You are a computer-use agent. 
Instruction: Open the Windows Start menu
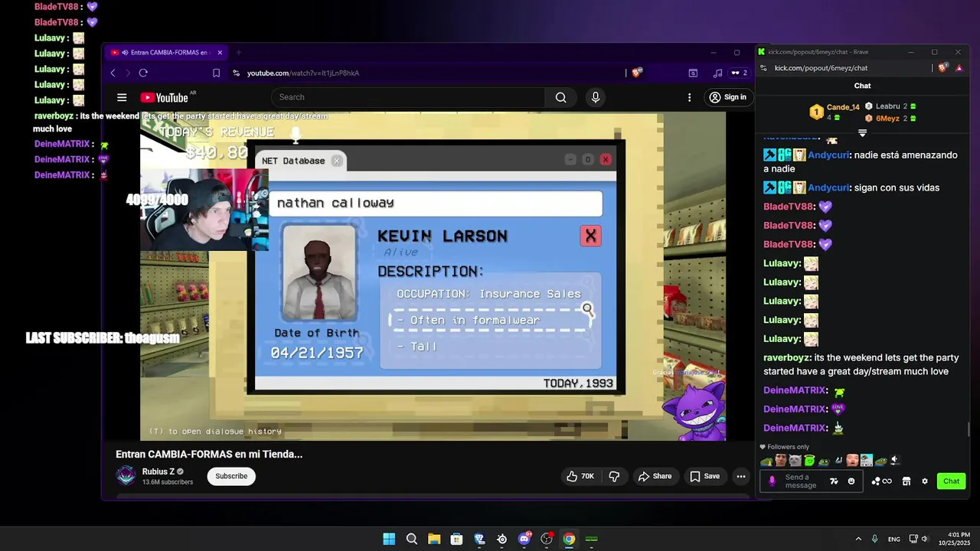click(389, 539)
